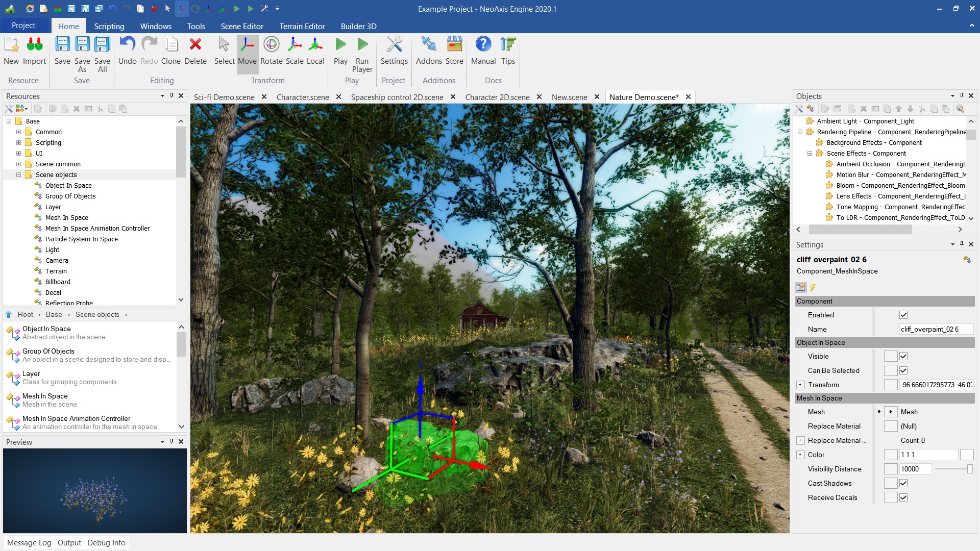Switch to the Terrain Editor ribbon tab
The height and width of the screenshot is (551, 980).
pos(302,26)
